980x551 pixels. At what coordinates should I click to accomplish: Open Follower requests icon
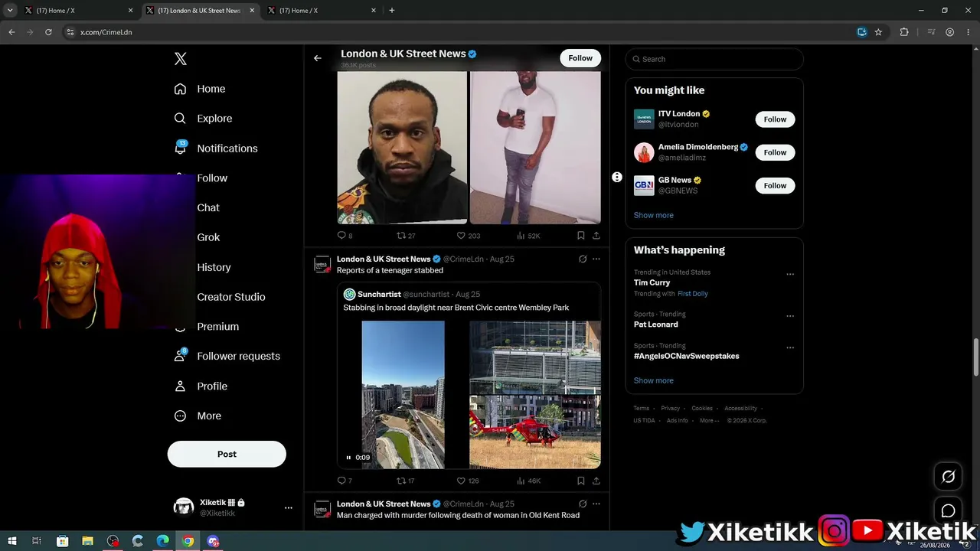click(181, 356)
